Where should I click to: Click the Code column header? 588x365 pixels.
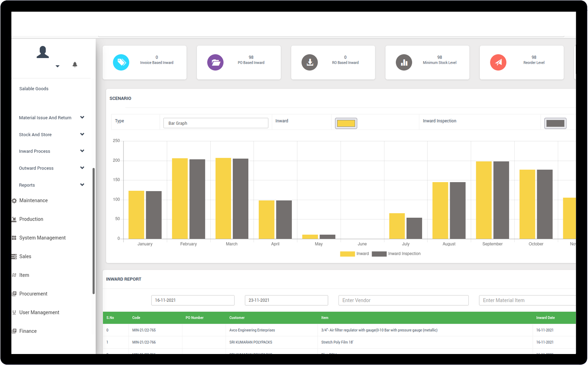pos(136,318)
